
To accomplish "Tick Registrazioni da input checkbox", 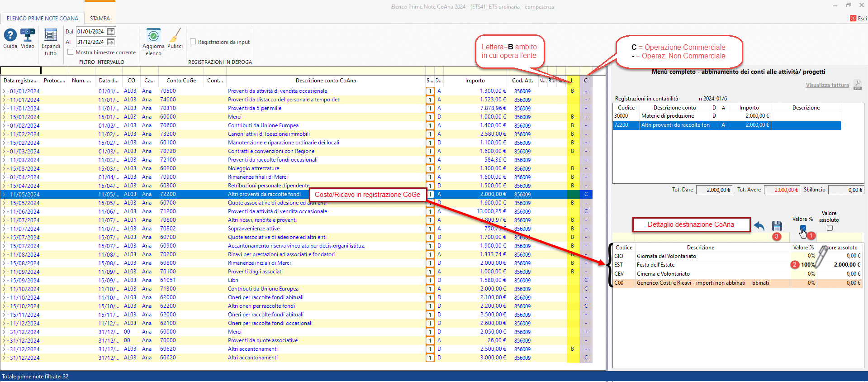I will point(193,42).
